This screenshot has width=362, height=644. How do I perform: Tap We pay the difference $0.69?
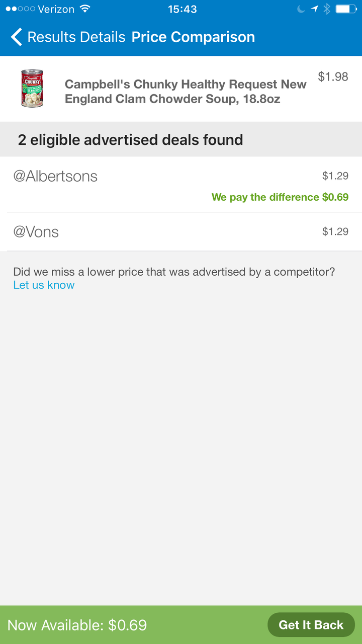click(280, 197)
